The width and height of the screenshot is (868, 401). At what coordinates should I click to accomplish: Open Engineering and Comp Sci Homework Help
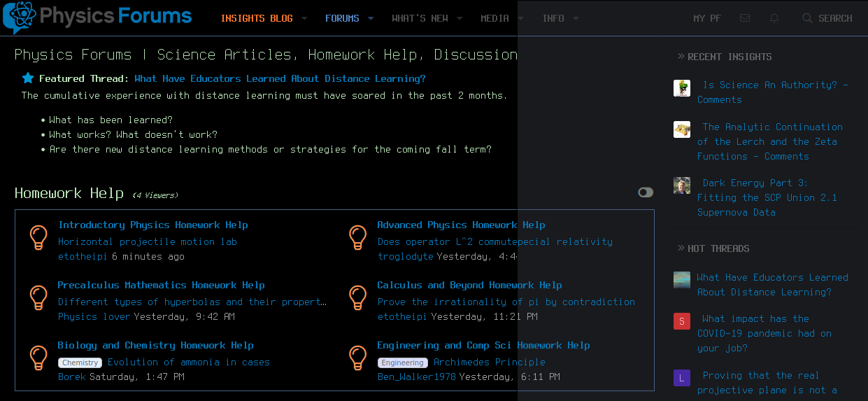[x=483, y=345]
